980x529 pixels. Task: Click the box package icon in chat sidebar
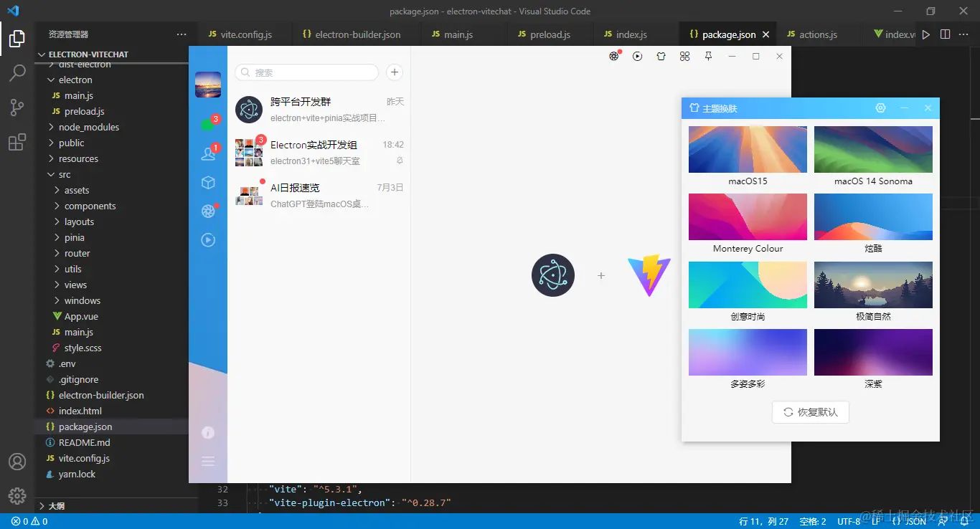click(x=208, y=183)
